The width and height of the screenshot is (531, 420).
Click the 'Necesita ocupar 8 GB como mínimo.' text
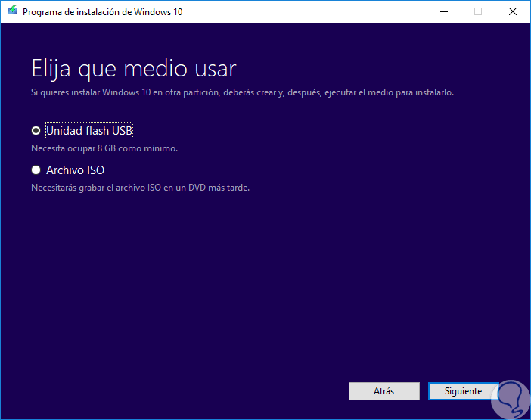click(104, 148)
